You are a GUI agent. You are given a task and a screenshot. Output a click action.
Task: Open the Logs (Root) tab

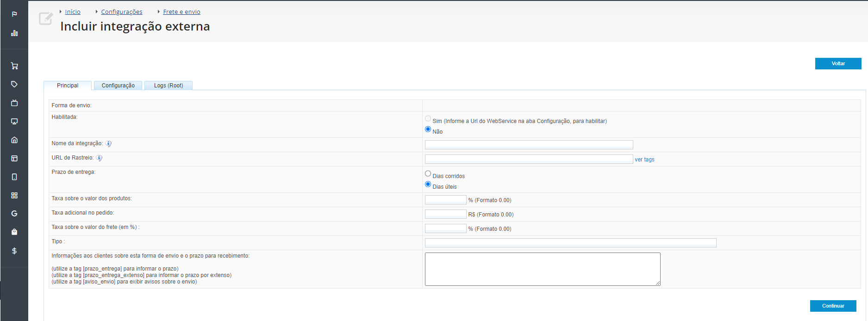click(169, 86)
